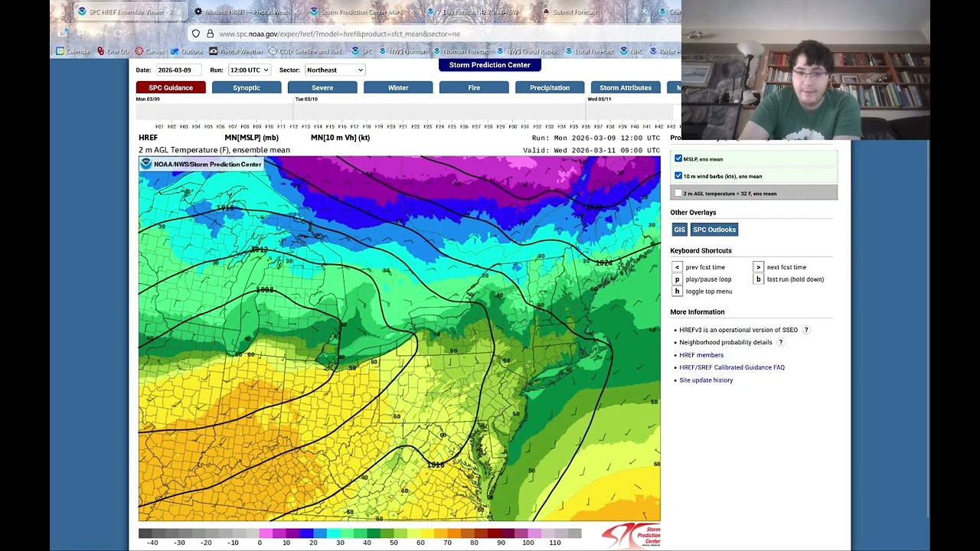Open the COD: Satellite and Radar bookmark
The image size is (980, 551).
[307, 51]
